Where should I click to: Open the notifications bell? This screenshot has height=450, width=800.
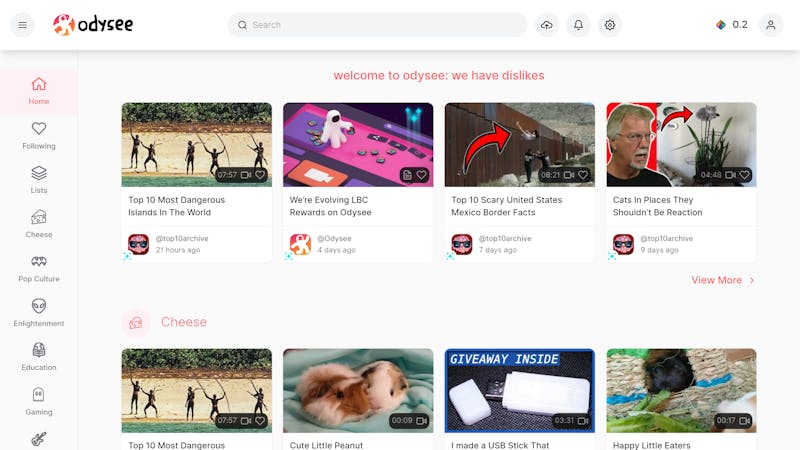(578, 25)
